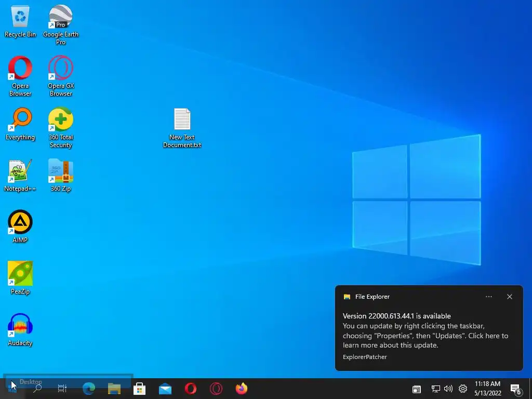Screen dimensions: 532x399
Task: Launch Opera from the taskbar
Action: pos(191,389)
